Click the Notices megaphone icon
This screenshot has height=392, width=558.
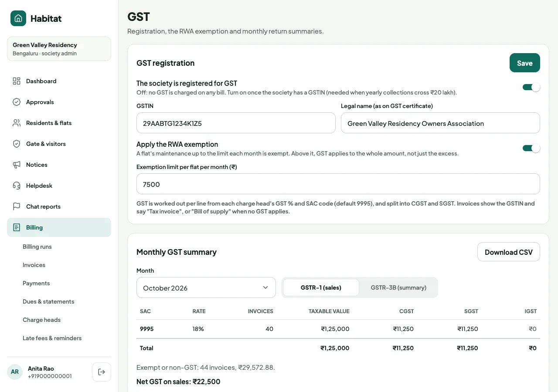click(x=17, y=165)
